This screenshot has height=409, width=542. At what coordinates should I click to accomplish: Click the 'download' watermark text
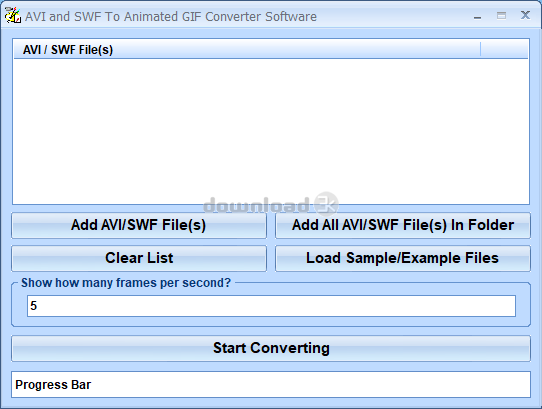(x=256, y=205)
